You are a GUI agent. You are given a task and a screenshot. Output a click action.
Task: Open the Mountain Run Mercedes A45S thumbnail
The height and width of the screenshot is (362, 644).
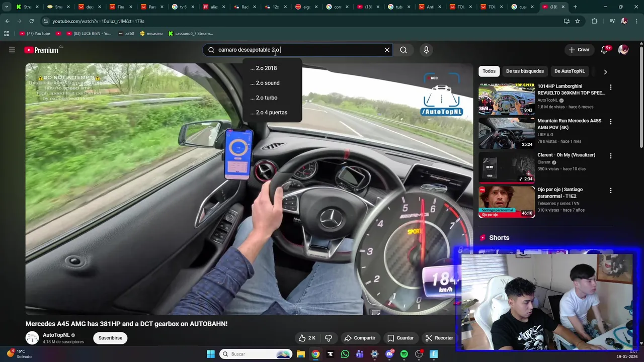pyautogui.click(x=507, y=133)
